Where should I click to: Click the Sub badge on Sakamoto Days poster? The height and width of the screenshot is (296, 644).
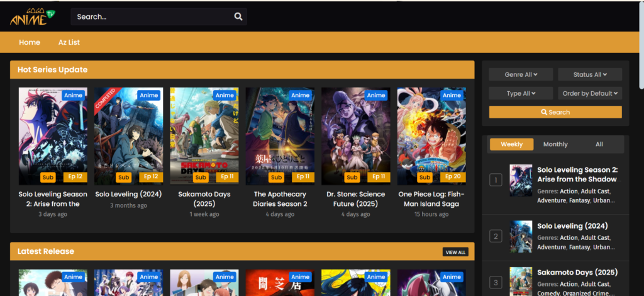tap(201, 177)
